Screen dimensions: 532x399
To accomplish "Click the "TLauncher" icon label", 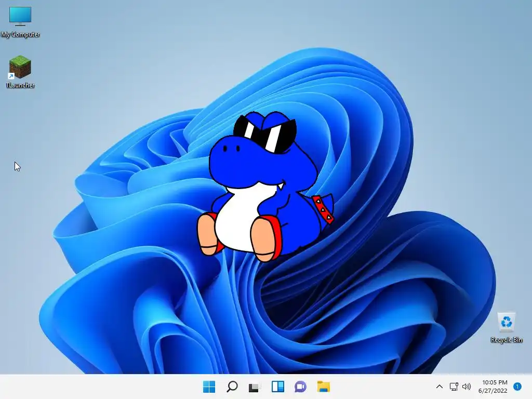I will 20,85.
